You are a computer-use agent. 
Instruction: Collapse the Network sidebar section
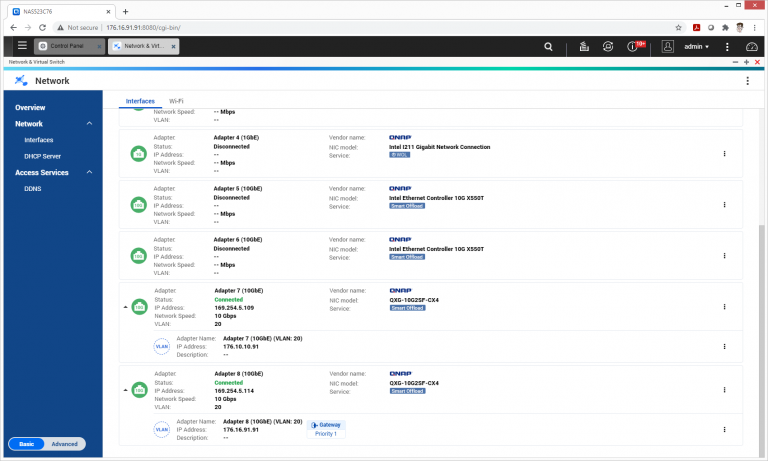(x=89, y=123)
